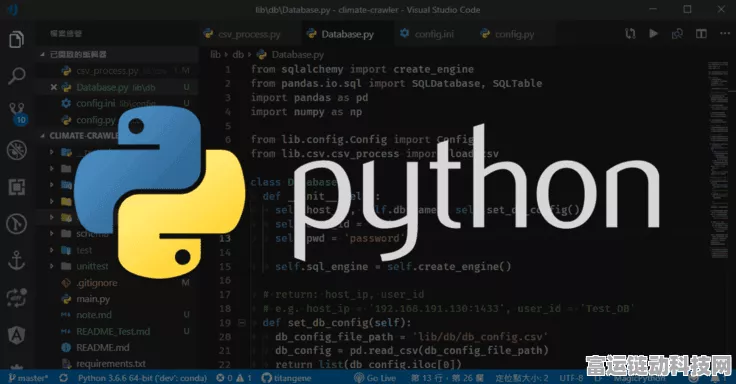Screen dimensions: 736x384
Task: Switch to config.py editor tab
Action: [514, 34]
